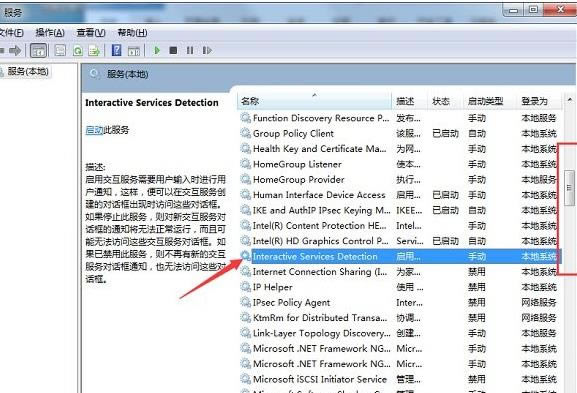This screenshot has width=577, height=393.
Task: Click Inter... description of IPsec Policy Agent
Action: [x=409, y=302]
